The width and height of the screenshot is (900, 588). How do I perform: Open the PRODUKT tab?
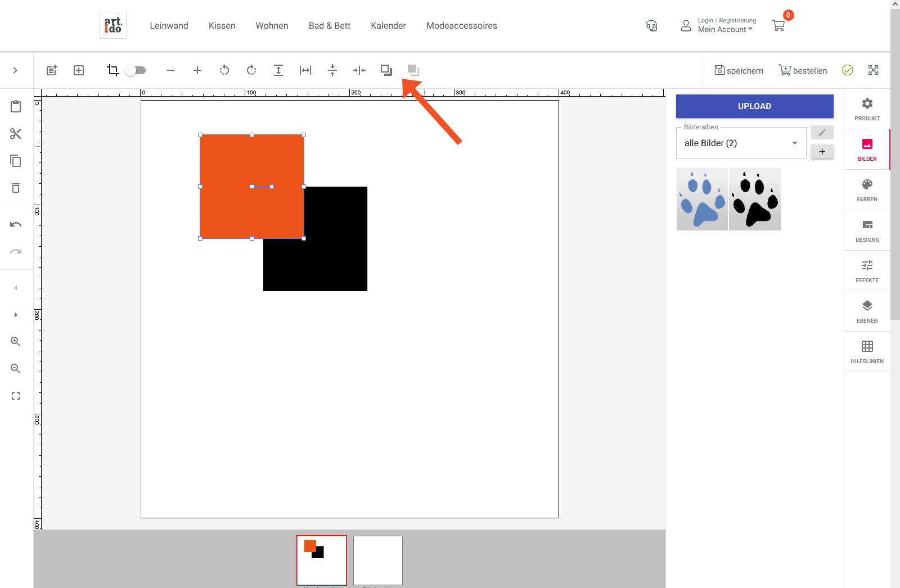click(x=867, y=109)
